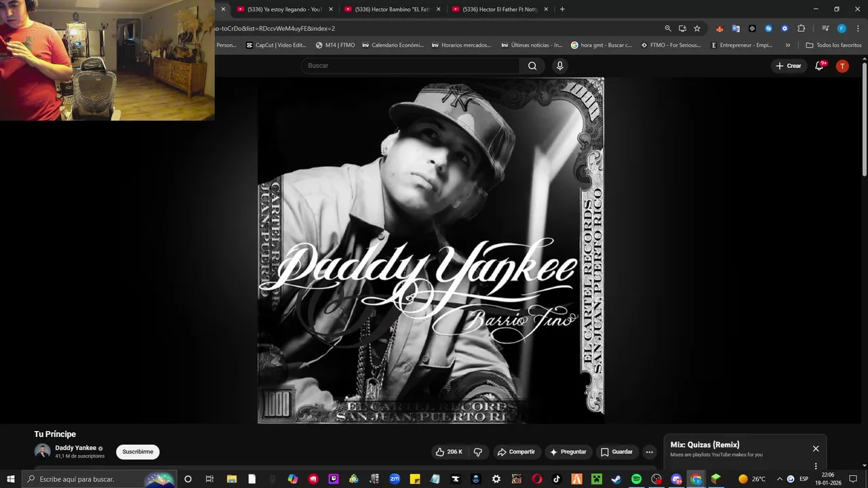This screenshot has width=868, height=488.
Task: Open the Últimas noticias bookmark
Action: [x=532, y=45]
